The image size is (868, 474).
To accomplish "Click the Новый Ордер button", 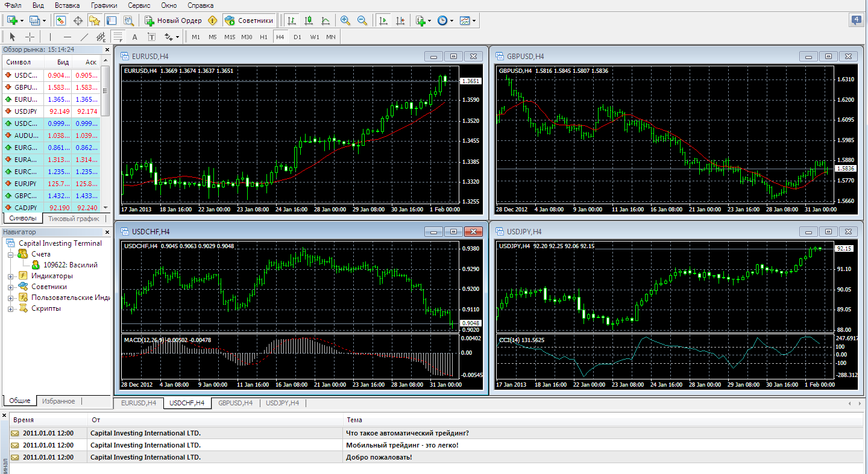I will pyautogui.click(x=173, y=20).
